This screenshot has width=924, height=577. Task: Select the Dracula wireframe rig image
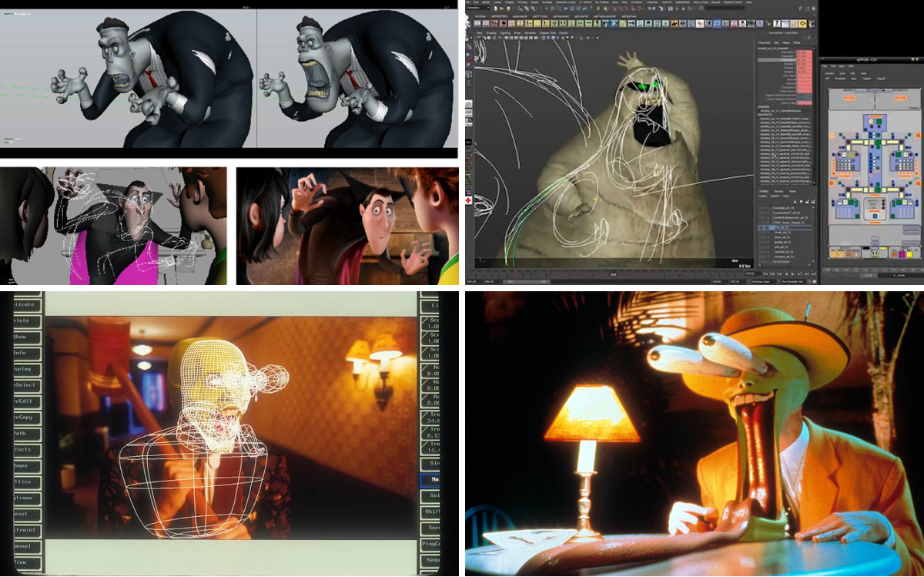coord(113,226)
